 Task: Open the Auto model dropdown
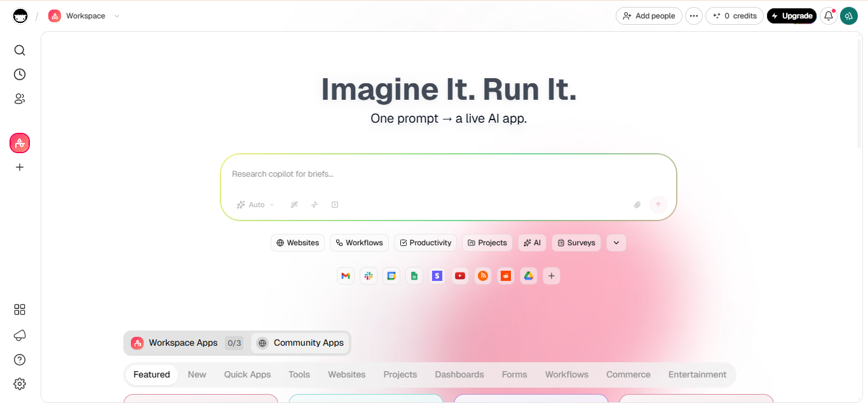point(255,205)
